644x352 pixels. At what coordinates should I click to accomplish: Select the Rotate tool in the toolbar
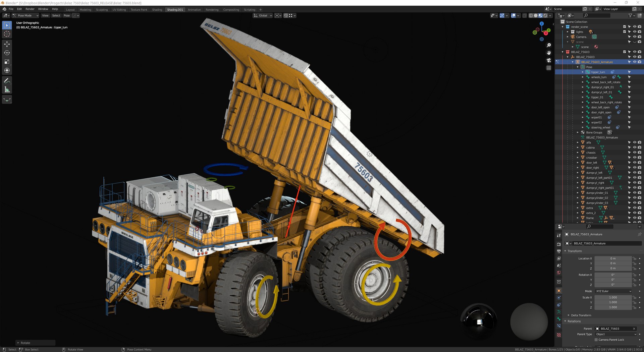pos(7,53)
